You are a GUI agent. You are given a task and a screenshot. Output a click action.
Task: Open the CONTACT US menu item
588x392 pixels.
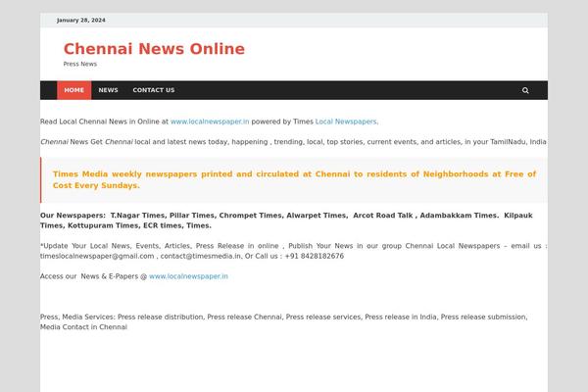154,90
